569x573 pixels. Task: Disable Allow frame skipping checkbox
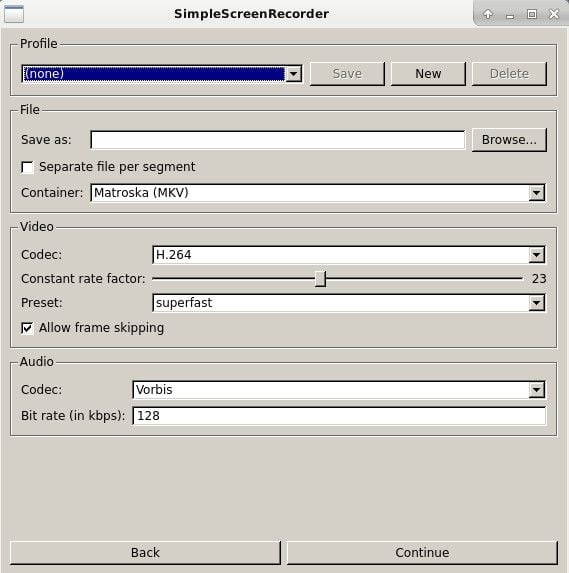point(27,328)
